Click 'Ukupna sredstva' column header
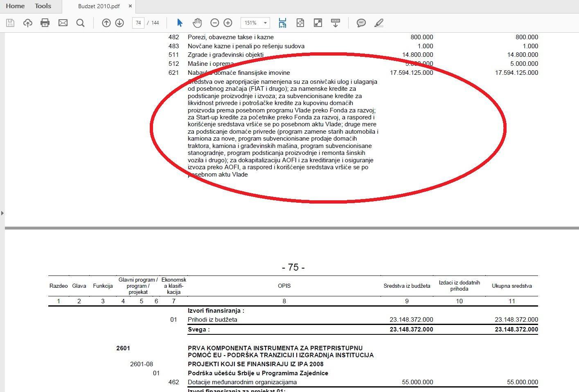The height and width of the screenshot is (392, 579). (512, 286)
